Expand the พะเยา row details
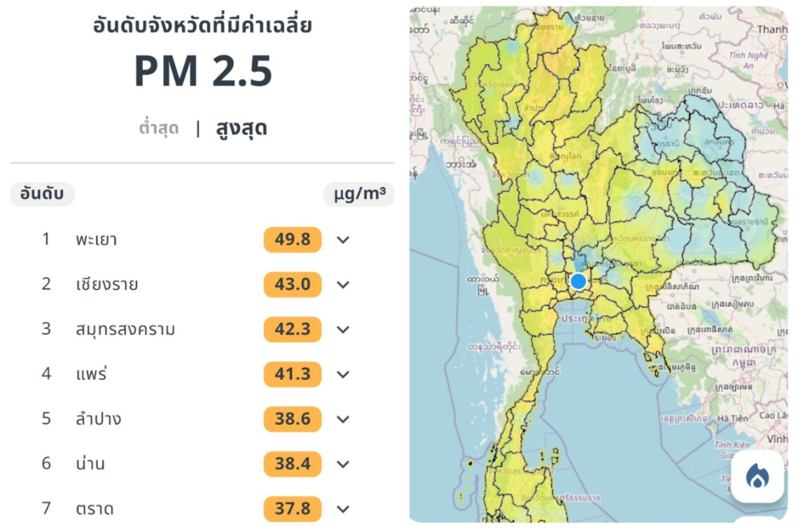The height and width of the screenshot is (532, 798). (342, 240)
